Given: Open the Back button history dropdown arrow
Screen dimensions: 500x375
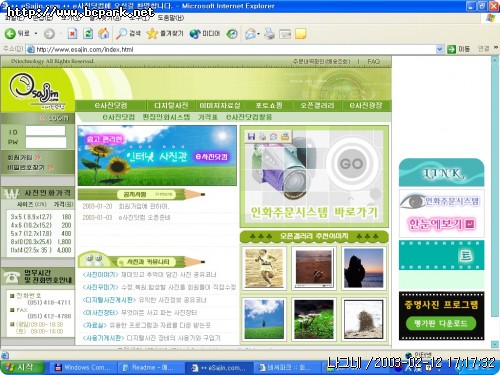Looking at the screenshot, I should coord(36,34).
